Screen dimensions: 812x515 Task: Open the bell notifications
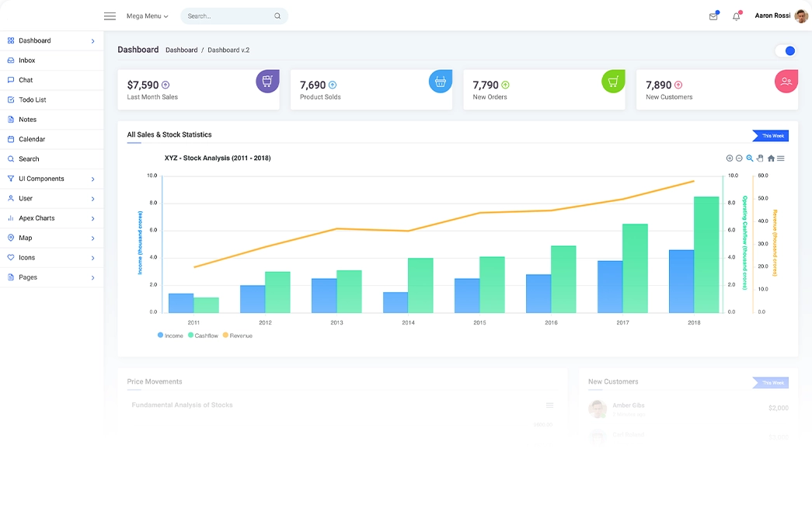point(737,16)
